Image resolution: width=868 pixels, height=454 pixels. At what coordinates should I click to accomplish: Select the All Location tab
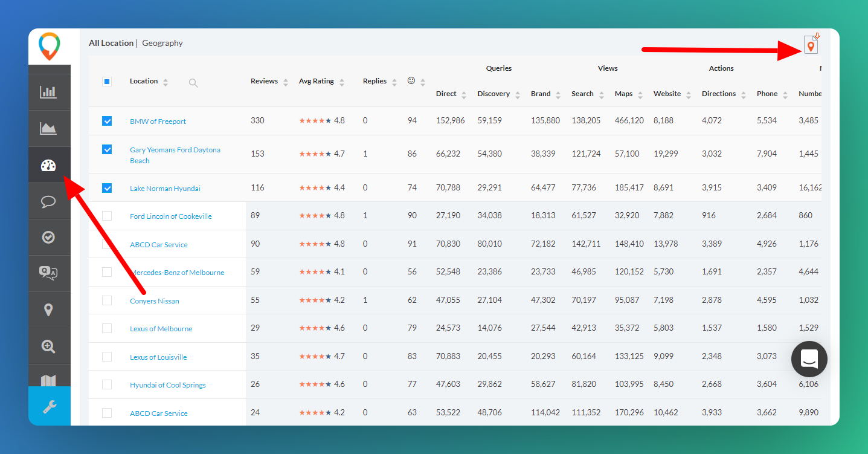pos(111,43)
